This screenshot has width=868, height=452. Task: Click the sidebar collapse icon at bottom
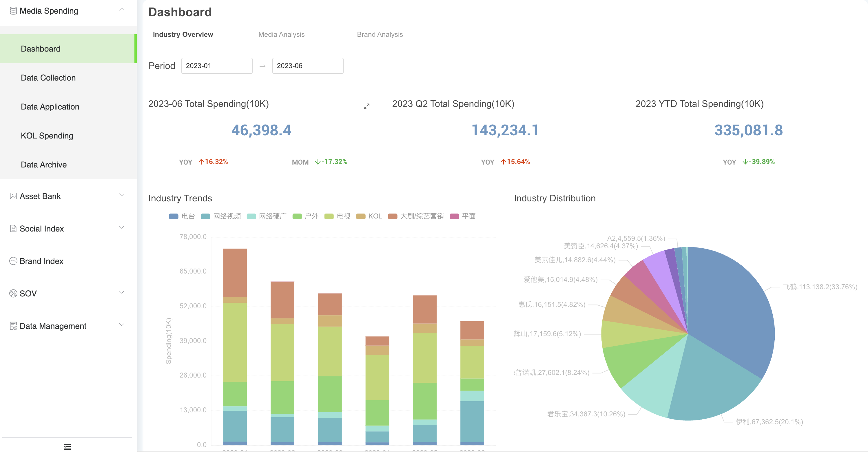click(x=67, y=446)
